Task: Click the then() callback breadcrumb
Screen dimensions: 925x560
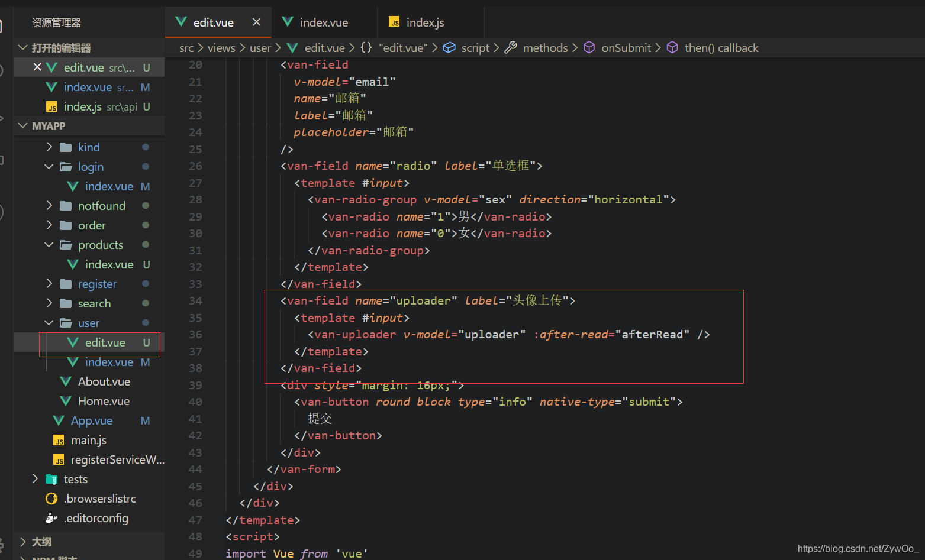Action: (x=721, y=48)
